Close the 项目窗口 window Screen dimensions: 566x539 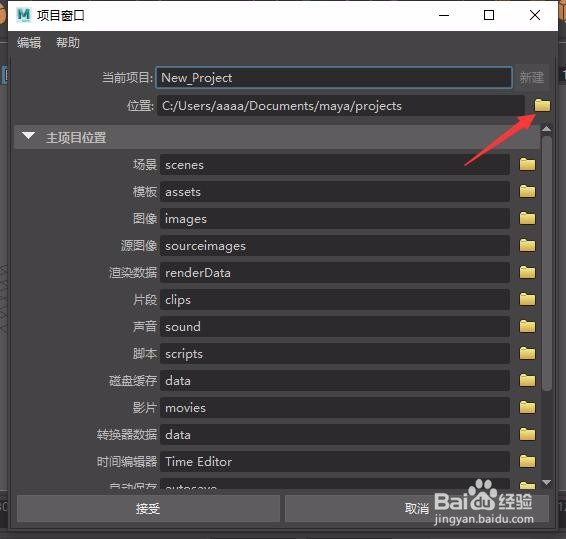coord(535,15)
